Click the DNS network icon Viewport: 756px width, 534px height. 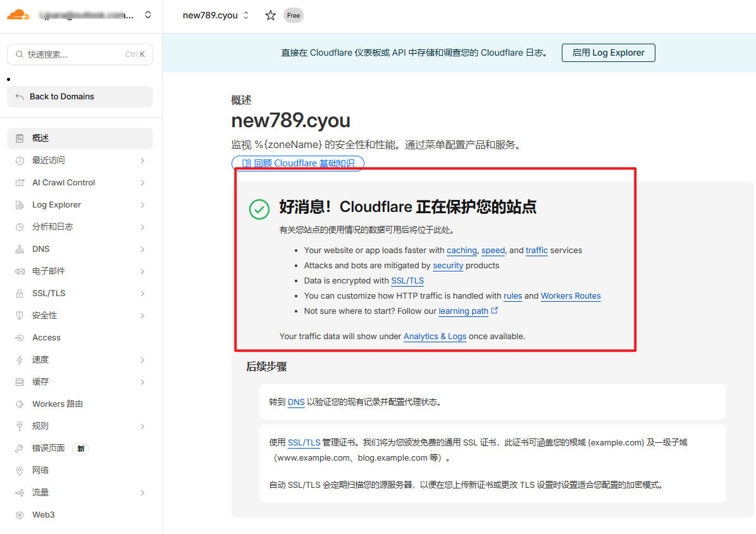(x=20, y=249)
